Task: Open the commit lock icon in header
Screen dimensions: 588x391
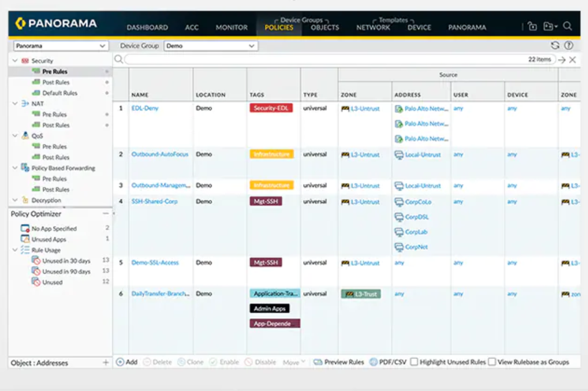Action: [532, 26]
